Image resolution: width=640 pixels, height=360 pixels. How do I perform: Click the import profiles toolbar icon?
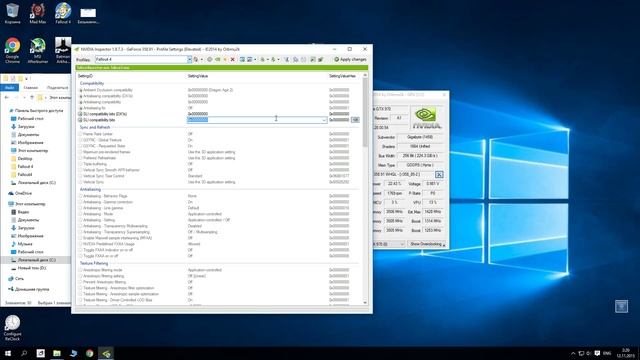coord(273,60)
